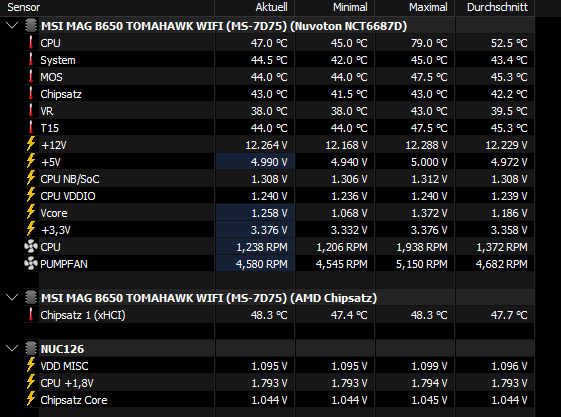Select the Vcore sensor label

coord(54,213)
